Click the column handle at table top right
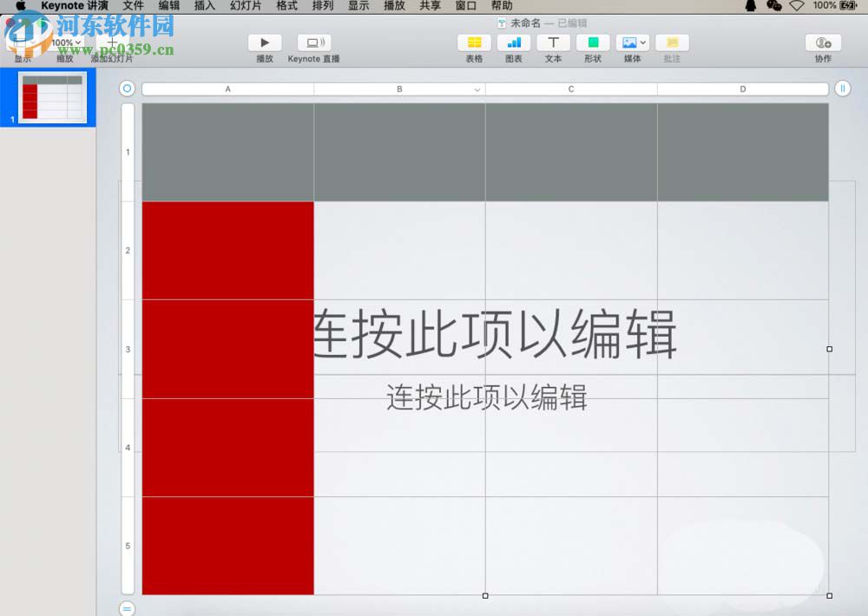The image size is (868, 616). pyautogui.click(x=843, y=88)
